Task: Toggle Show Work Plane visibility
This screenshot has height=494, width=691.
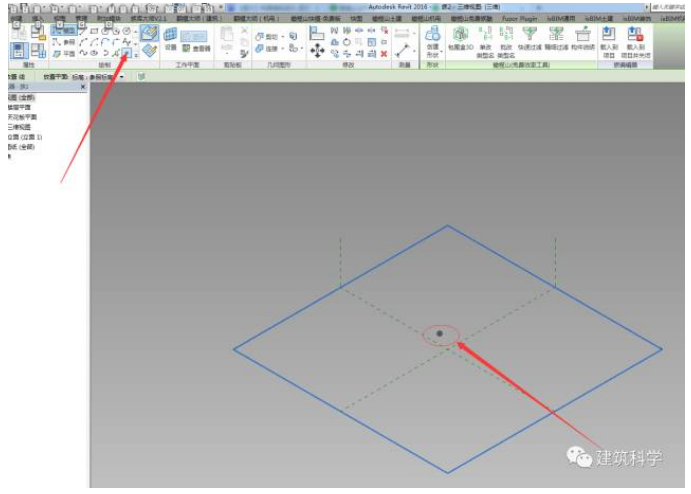Action: (x=193, y=36)
